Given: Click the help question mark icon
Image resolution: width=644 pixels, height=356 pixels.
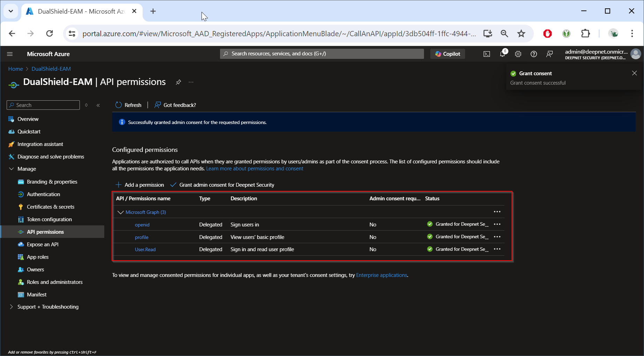Looking at the screenshot, I should pos(533,54).
